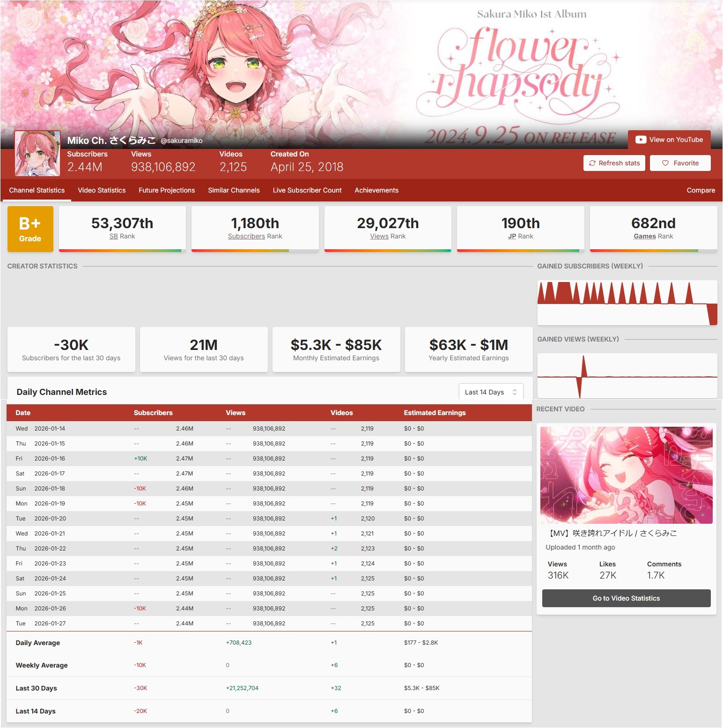Screen dimensions: 723x728
Task: Click the 316K recent video views value
Action: [558, 575]
